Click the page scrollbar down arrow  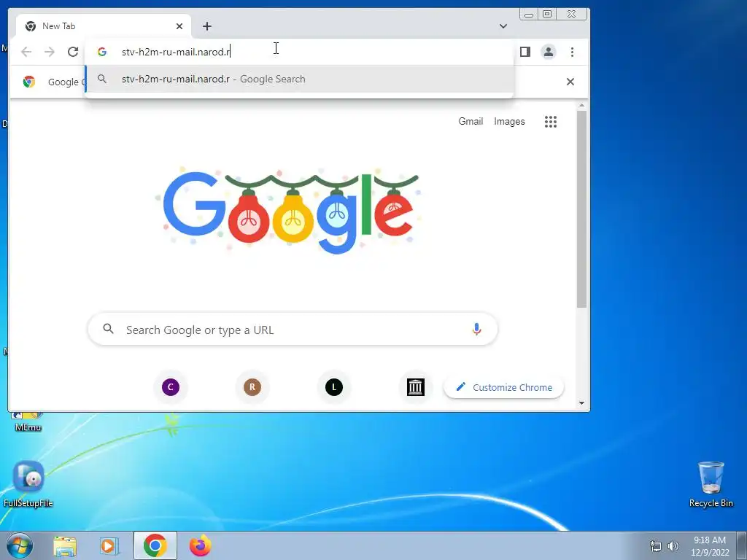[581, 403]
